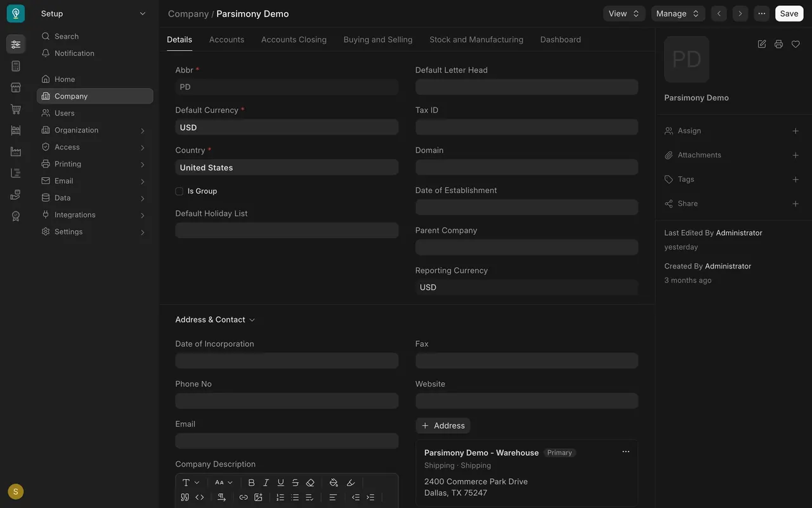The height and width of the screenshot is (508, 812).
Task: Open the fill color bucket picker
Action: pyautogui.click(x=334, y=483)
